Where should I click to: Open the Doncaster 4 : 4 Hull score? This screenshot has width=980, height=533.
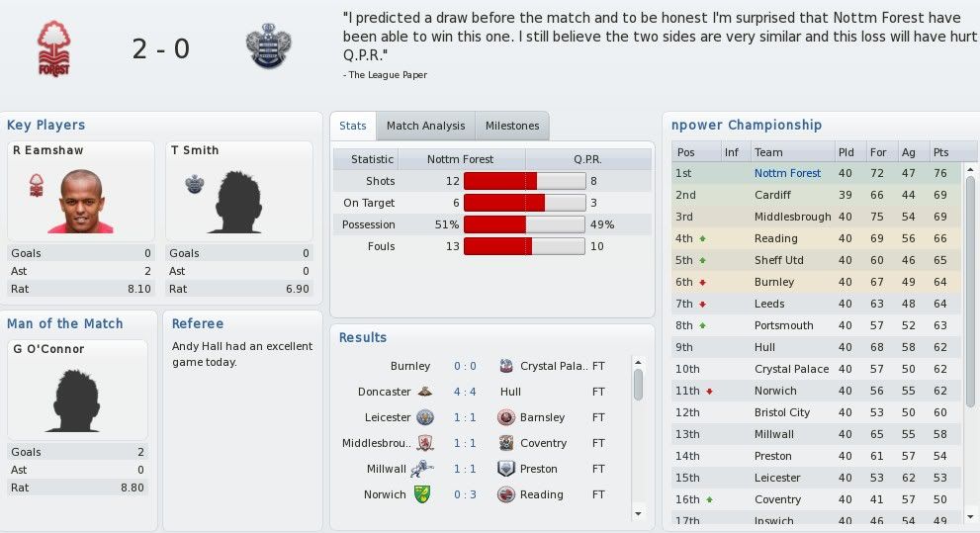tap(465, 392)
